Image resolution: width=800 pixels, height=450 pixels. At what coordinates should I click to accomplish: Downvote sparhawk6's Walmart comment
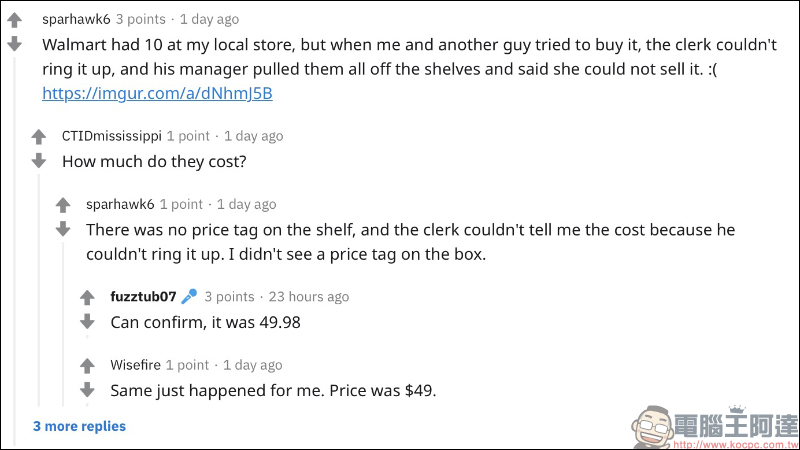[14, 44]
